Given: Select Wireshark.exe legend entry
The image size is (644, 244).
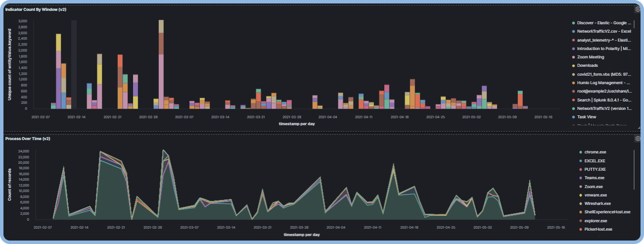Looking at the screenshot, I should point(597,203).
